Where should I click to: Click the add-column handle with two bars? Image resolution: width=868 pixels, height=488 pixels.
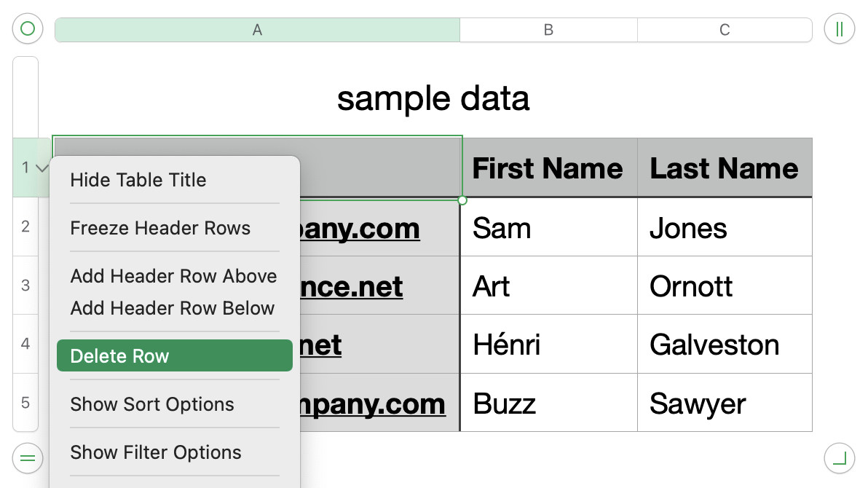[839, 29]
